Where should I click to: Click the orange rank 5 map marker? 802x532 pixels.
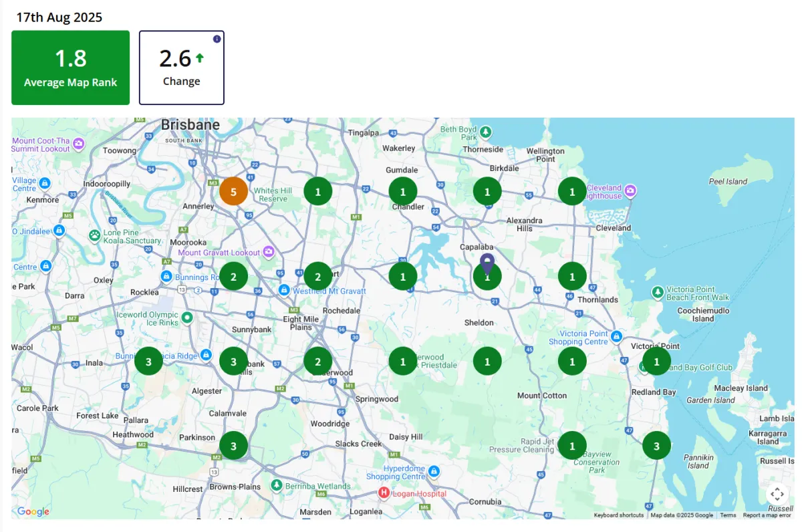click(x=233, y=192)
